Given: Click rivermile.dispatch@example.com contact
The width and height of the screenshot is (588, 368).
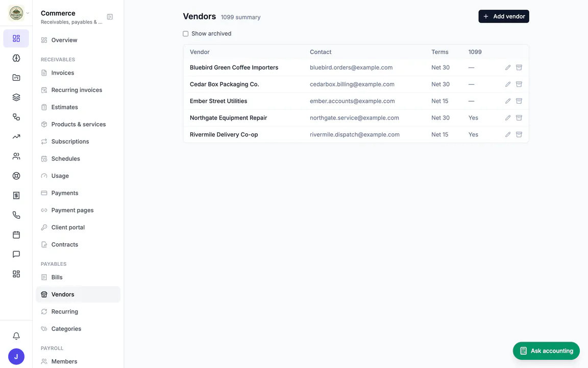Looking at the screenshot, I should pyautogui.click(x=355, y=134).
